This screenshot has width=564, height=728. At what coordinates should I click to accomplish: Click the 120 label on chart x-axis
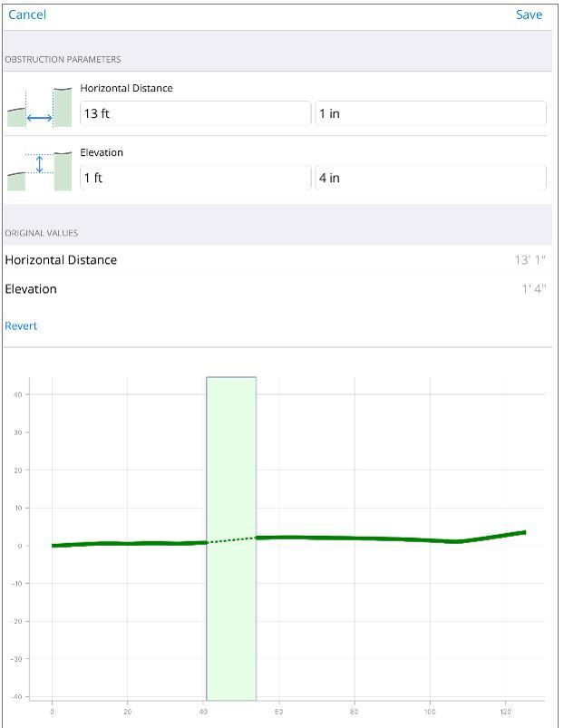tap(505, 713)
